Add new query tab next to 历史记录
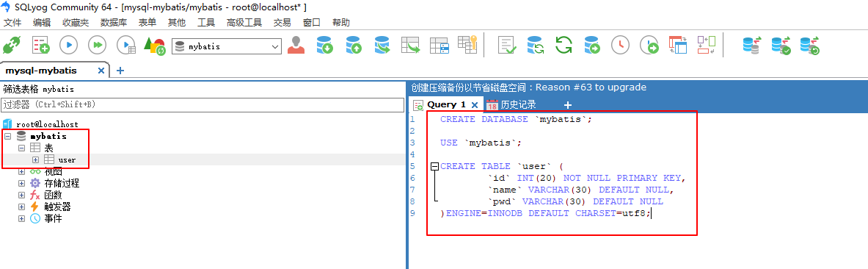 point(567,105)
